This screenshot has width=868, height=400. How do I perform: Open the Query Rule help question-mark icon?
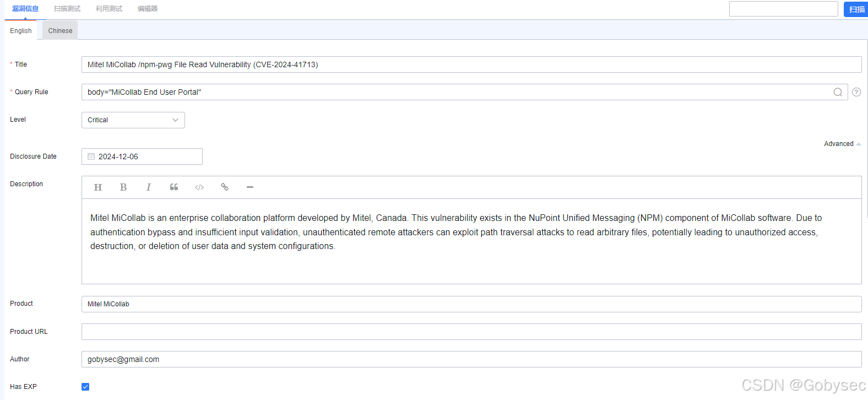point(856,92)
